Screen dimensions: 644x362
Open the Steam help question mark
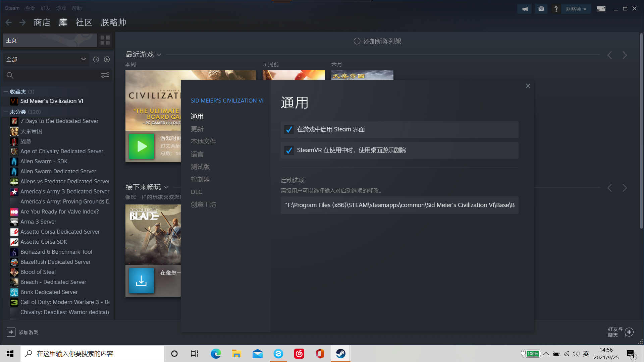coord(556,9)
